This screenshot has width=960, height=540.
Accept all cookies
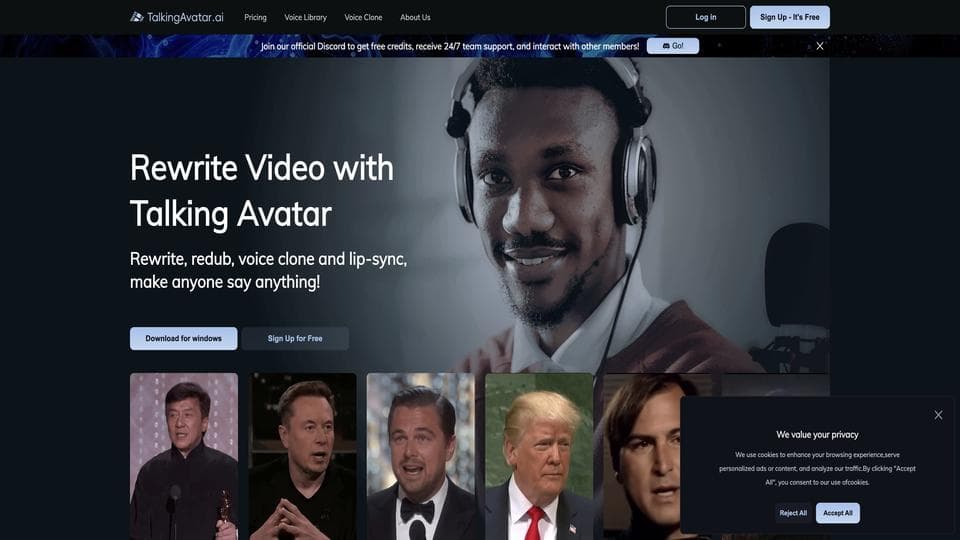838,513
